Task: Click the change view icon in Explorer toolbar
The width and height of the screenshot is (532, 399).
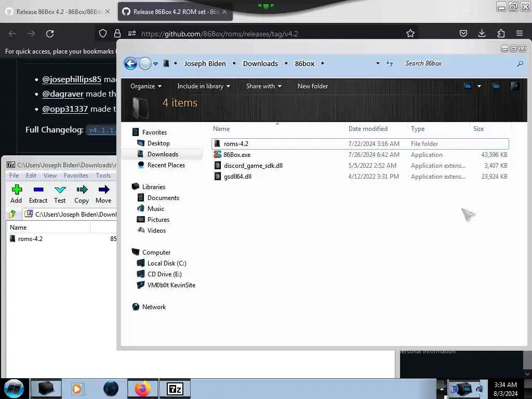Action: [x=468, y=86]
